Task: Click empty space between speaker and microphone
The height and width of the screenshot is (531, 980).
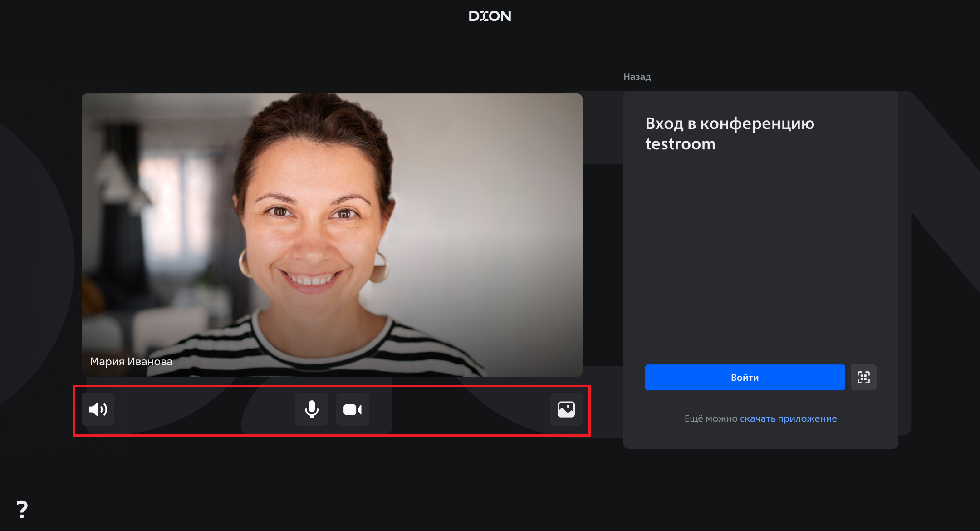Action: pyautogui.click(x=204, y=409)
